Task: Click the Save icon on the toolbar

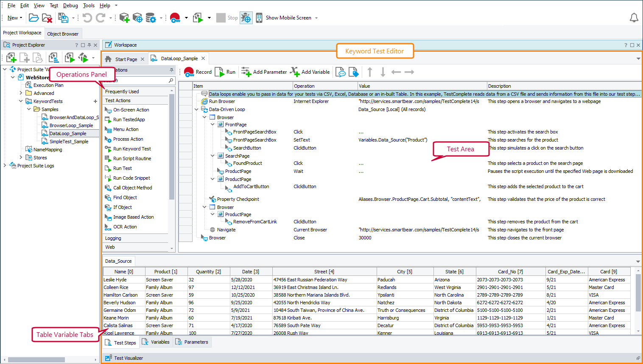Action: [63, 17]
